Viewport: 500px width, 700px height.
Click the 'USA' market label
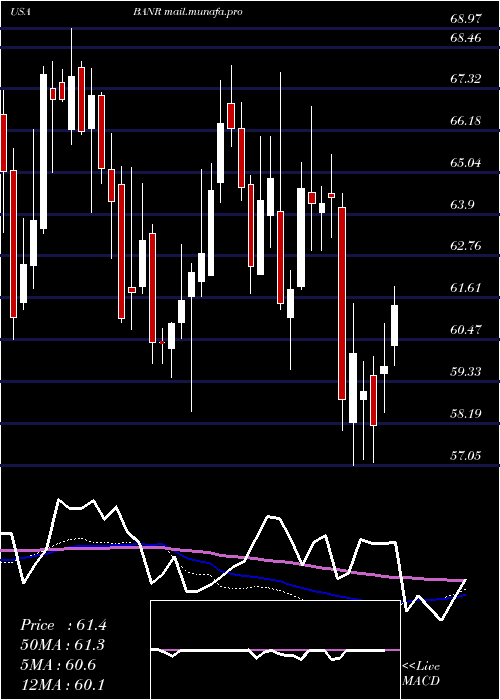(20, 12)
